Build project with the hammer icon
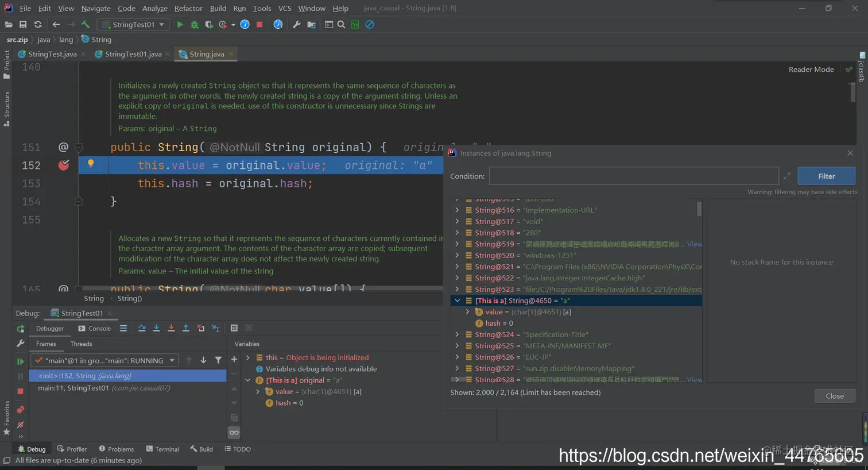The height and width of the screenshot is (470, 868). (86, 25)
